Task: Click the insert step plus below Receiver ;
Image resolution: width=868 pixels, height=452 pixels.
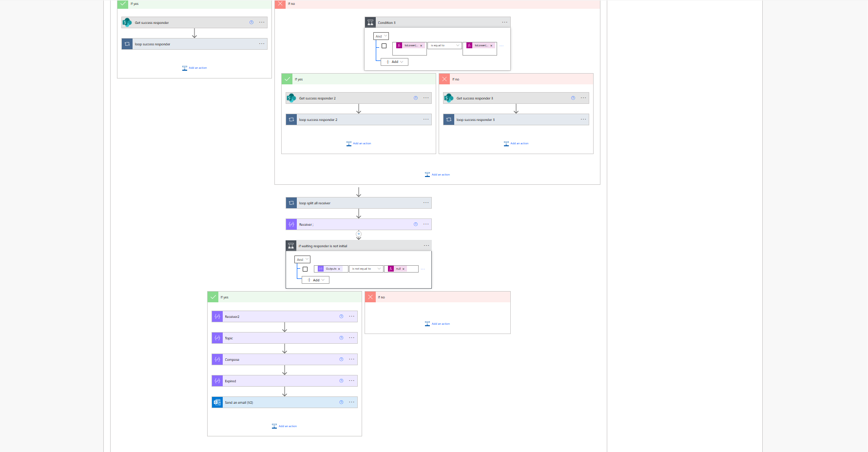Action: tap(359, 234)
